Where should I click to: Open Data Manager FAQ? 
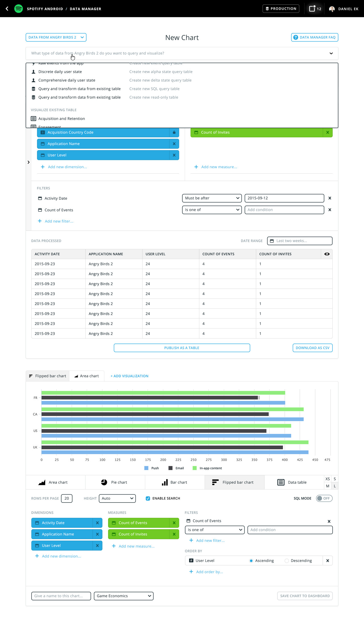315,37
